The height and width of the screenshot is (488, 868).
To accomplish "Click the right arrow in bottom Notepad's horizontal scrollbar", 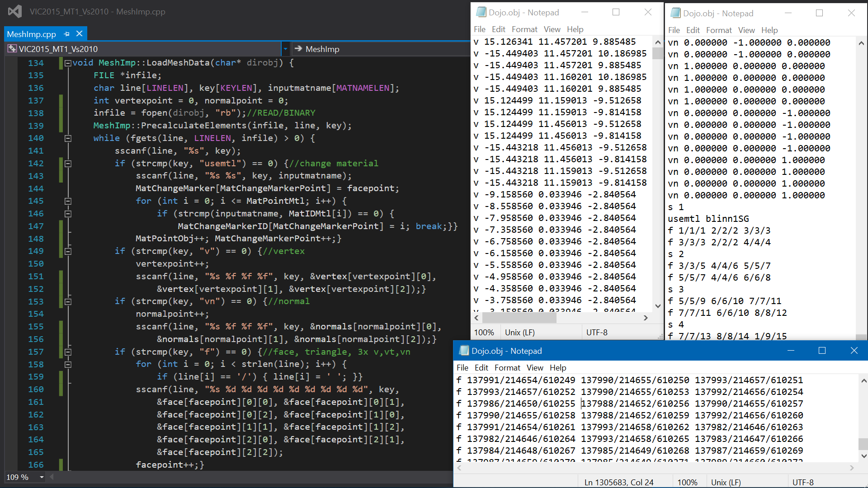I will pos(852,468).
